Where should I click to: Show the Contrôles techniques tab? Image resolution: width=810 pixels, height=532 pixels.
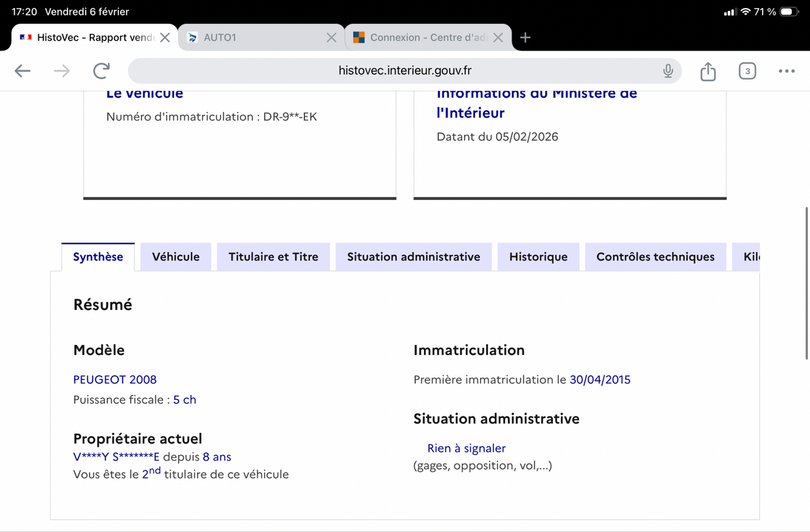[655, 257]
